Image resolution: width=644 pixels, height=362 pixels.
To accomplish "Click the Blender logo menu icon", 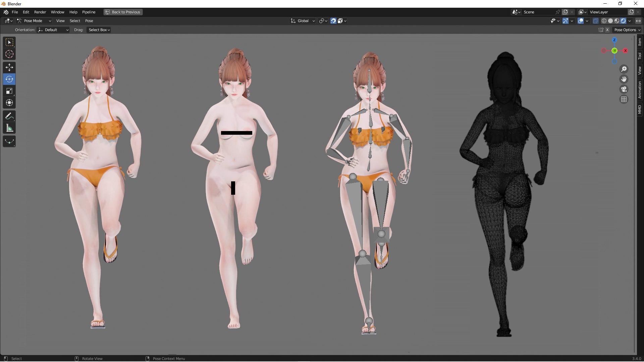I will [6, 12].
